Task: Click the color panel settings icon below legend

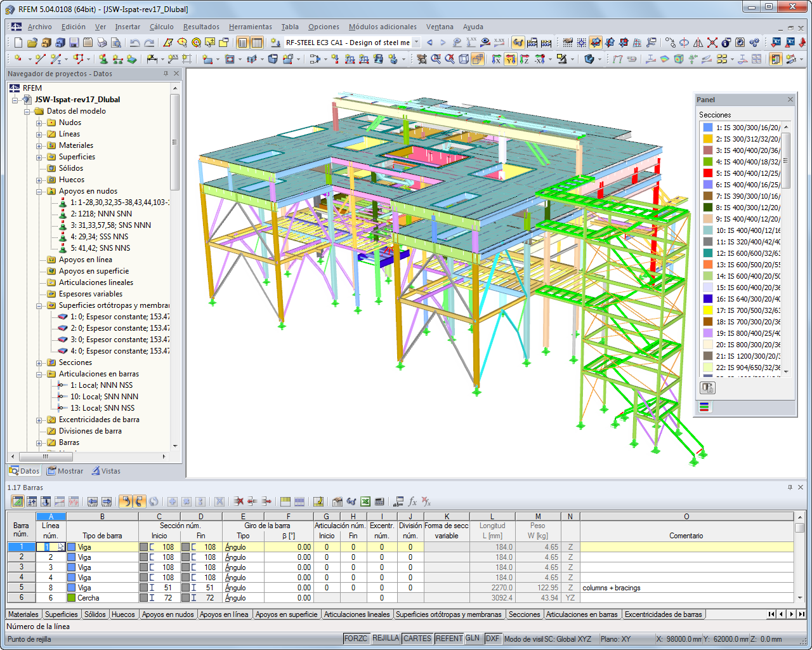Action: 707,387
